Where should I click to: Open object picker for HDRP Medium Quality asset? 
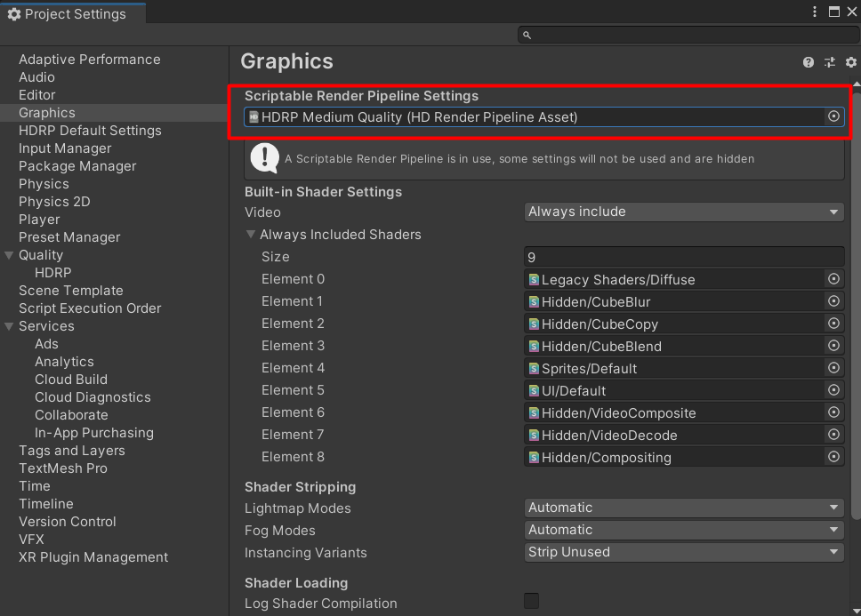(833, 116)
